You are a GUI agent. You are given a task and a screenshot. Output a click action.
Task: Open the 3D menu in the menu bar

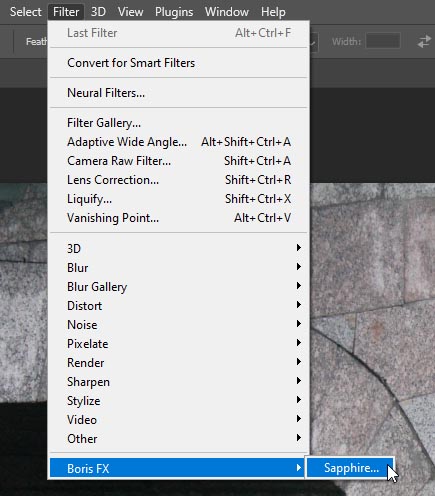[x=98, y=12]
